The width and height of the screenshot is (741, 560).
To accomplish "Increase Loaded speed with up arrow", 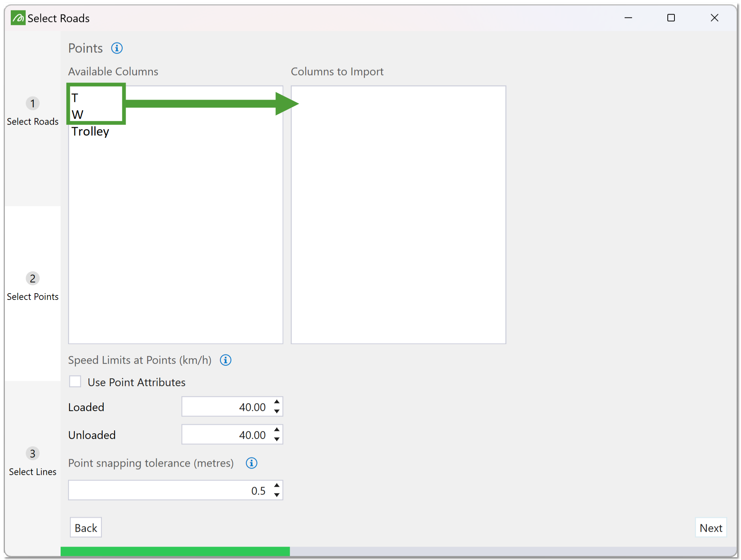I will tap(277, 402).
